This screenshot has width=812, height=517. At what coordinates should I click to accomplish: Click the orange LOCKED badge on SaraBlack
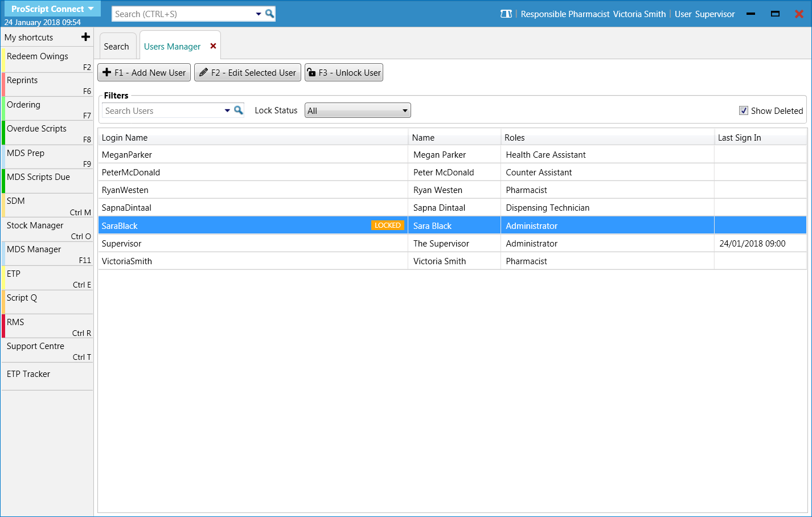(x=387, y=225)
